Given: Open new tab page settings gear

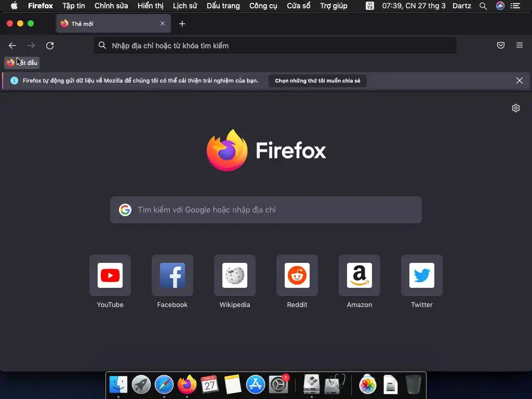Looking at the screenshot, I should point(516,108).
